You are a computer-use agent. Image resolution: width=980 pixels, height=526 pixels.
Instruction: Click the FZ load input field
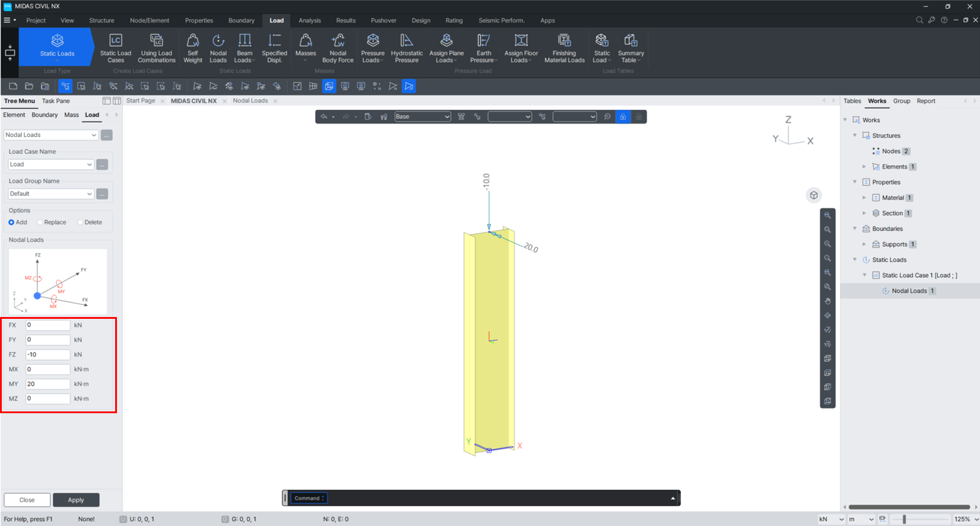(47, 354)
